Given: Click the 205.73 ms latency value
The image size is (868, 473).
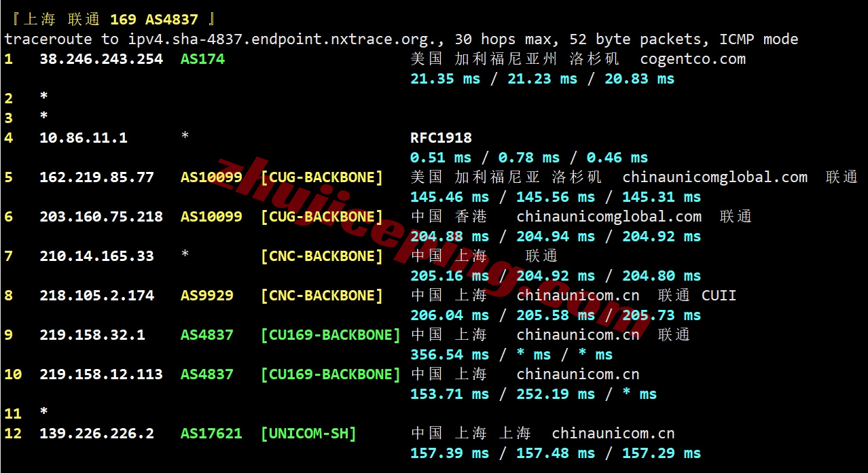Looking at the screenshot, I should click(662, 315).
